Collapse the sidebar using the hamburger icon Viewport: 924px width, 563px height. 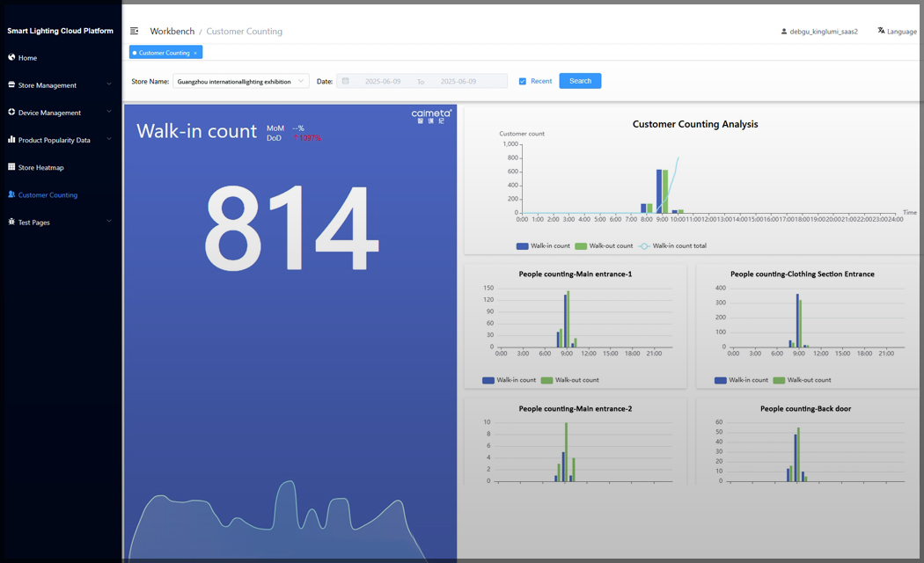(x=135, y=32)
